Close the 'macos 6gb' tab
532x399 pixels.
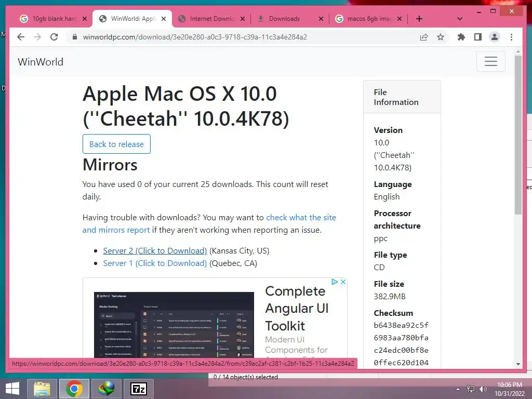pyautogui.click(x=400, y=19)
